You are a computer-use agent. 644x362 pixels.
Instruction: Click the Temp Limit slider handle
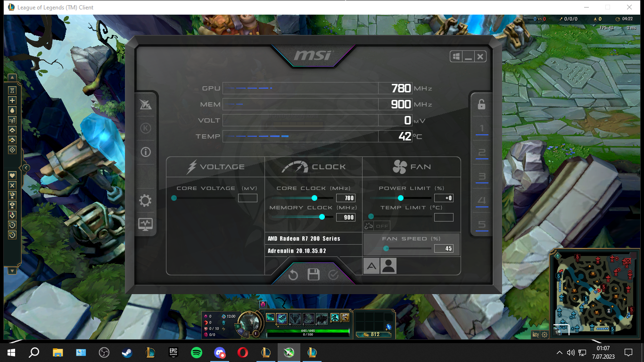click(371, 217)
